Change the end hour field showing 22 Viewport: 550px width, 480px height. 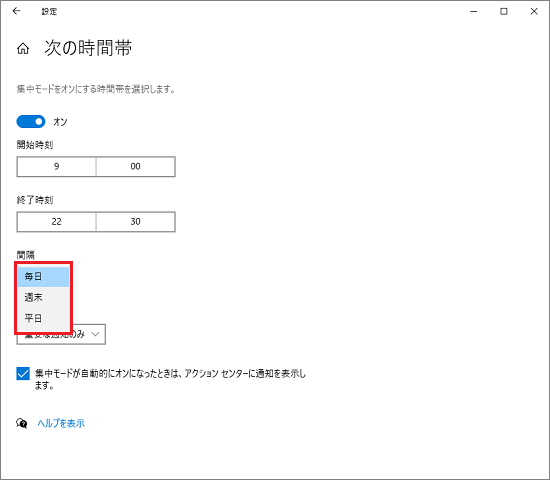[x=56, y=221]
